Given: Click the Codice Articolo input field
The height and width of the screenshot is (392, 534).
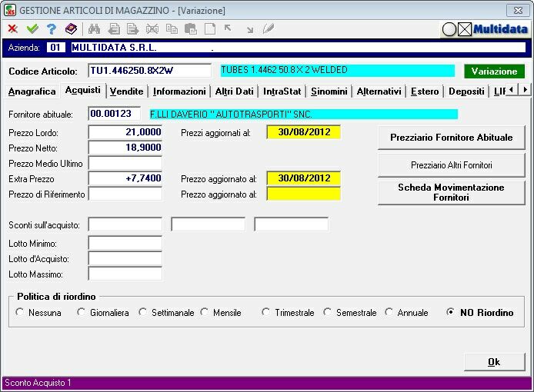Looking at the screenshot, I should click(x=149, y=71).
